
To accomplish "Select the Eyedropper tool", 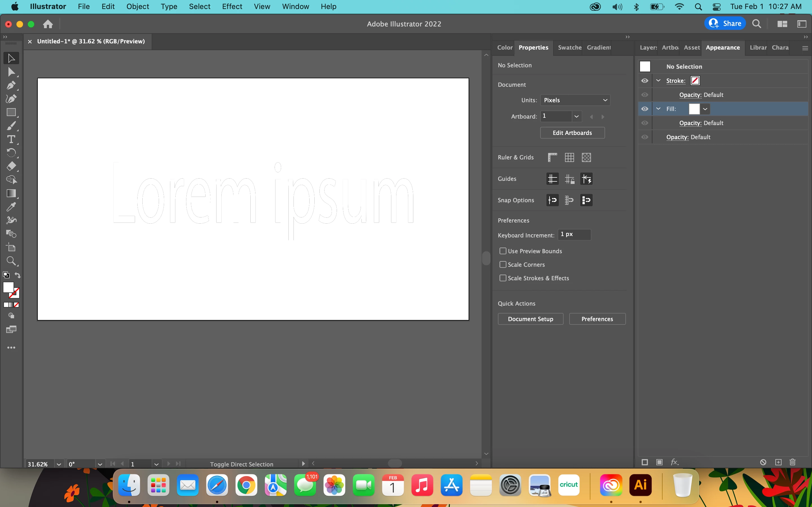I will point(11,207).
